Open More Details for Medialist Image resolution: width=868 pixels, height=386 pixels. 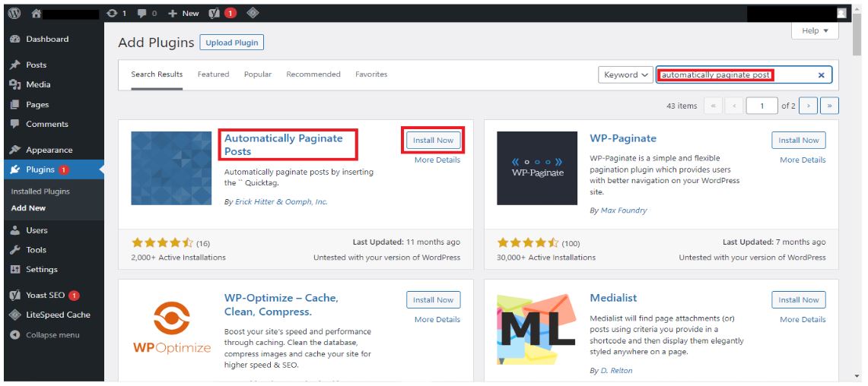803,320
